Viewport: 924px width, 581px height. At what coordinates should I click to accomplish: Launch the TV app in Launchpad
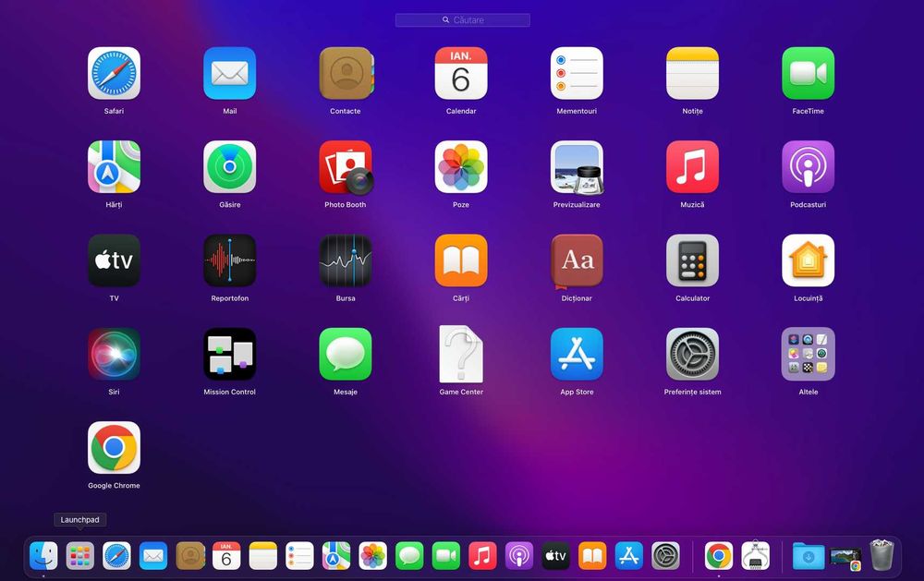click(114, 260)
